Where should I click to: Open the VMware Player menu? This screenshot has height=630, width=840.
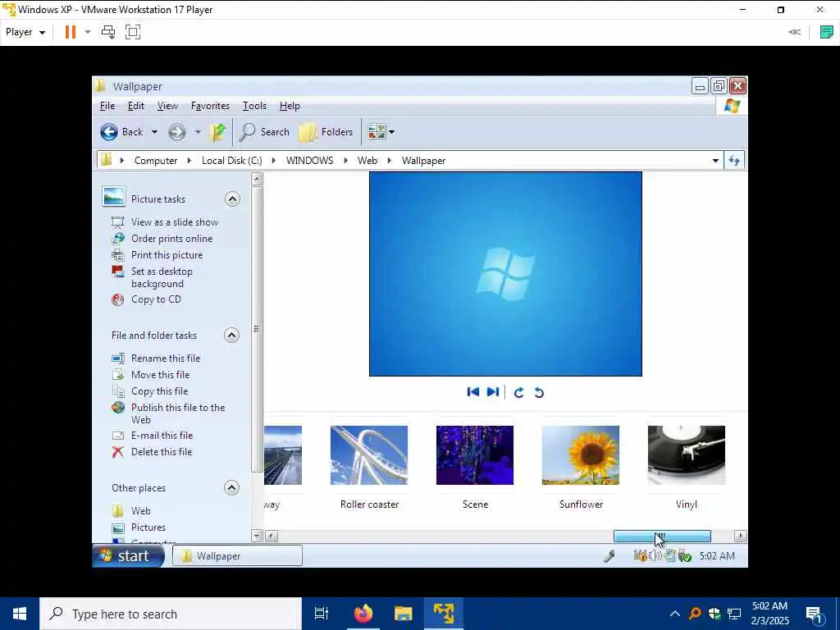(x=25, y=32)
